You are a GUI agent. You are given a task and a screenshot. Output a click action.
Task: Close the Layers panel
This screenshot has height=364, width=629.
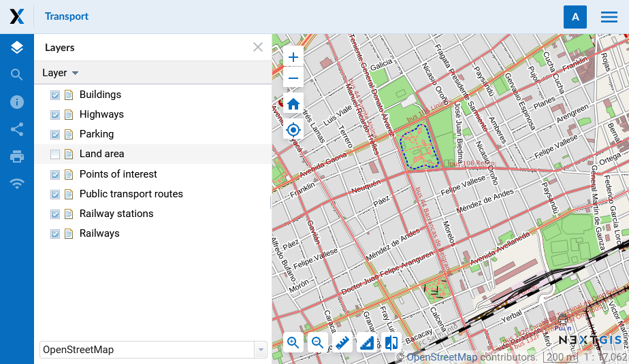point(258,48)
